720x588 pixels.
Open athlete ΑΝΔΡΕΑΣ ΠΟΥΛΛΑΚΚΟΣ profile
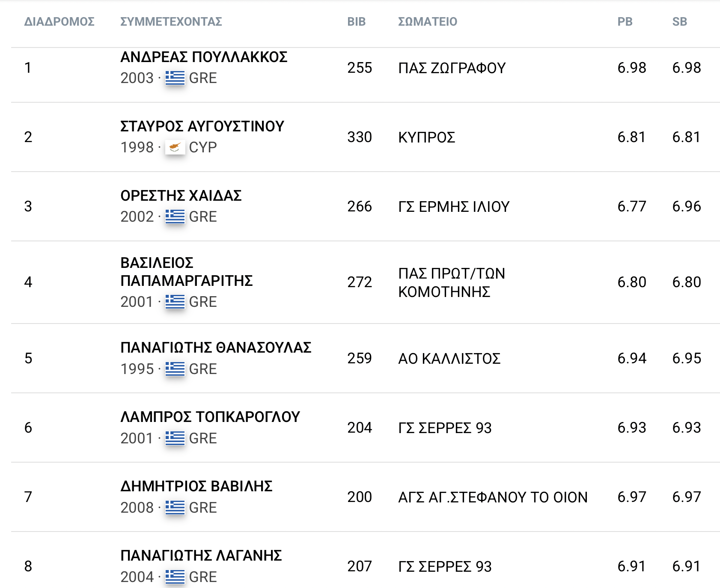point(204,57)
